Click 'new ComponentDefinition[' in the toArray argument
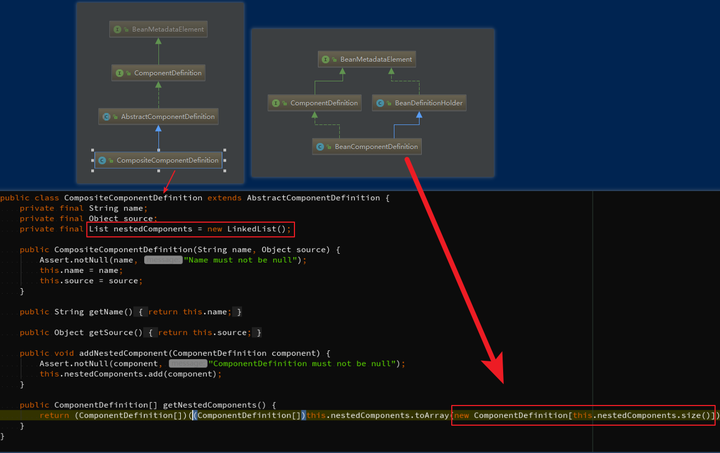Viewport: 720px width, 453px height. [x=513, y=415]
